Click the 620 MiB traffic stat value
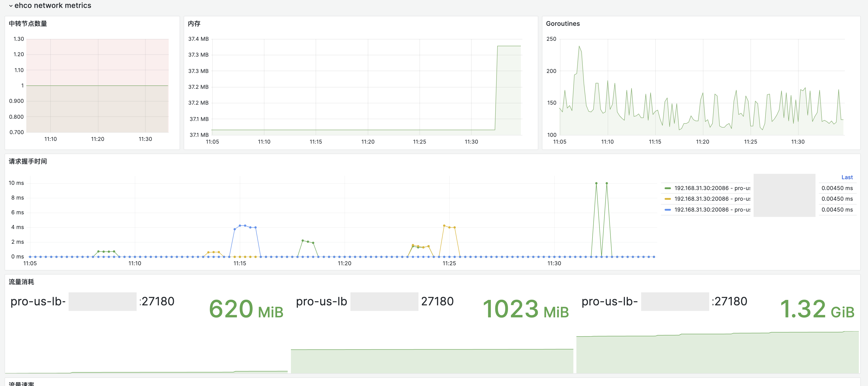 coord(246,309)
